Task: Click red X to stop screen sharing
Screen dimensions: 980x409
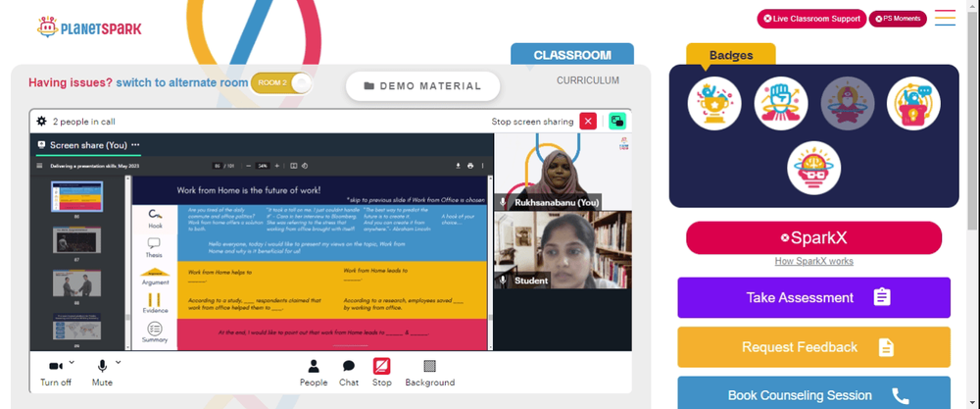Action: [588, 122]
